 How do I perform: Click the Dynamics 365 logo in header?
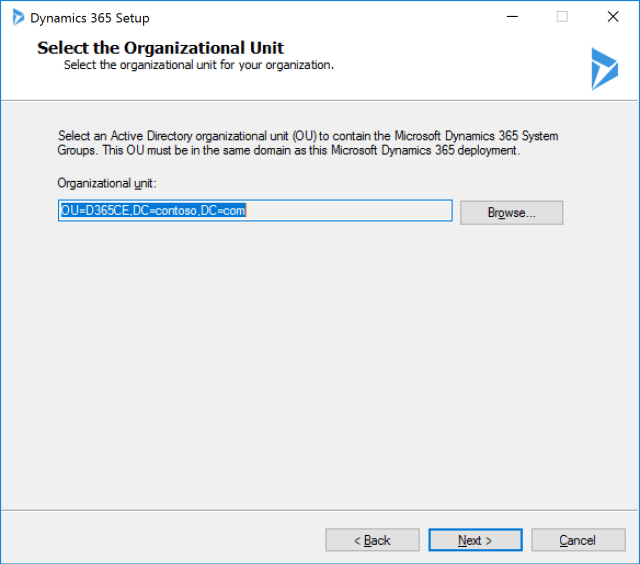click(x=604, y=69)
